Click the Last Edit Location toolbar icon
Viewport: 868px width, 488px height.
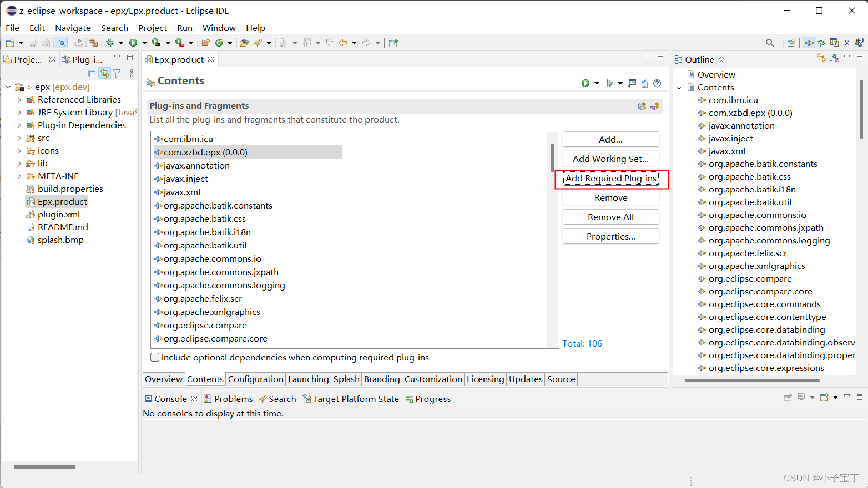coord(330,43)
